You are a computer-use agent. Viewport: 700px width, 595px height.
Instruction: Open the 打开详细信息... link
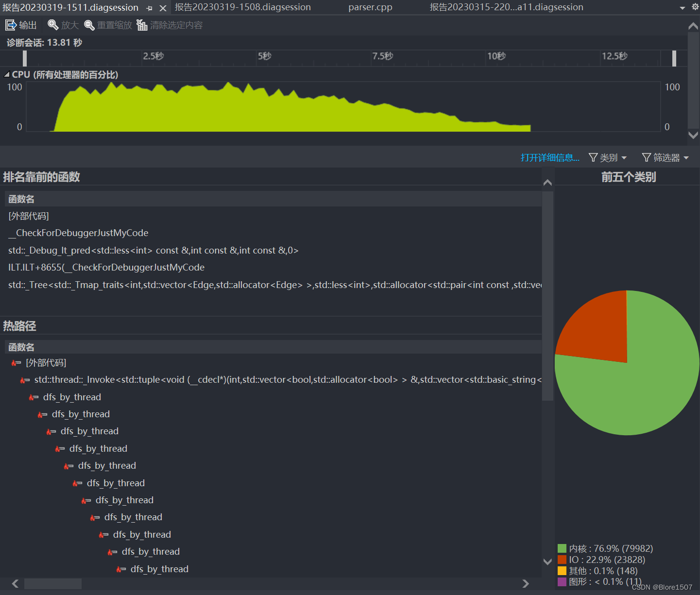coord(550,157)
